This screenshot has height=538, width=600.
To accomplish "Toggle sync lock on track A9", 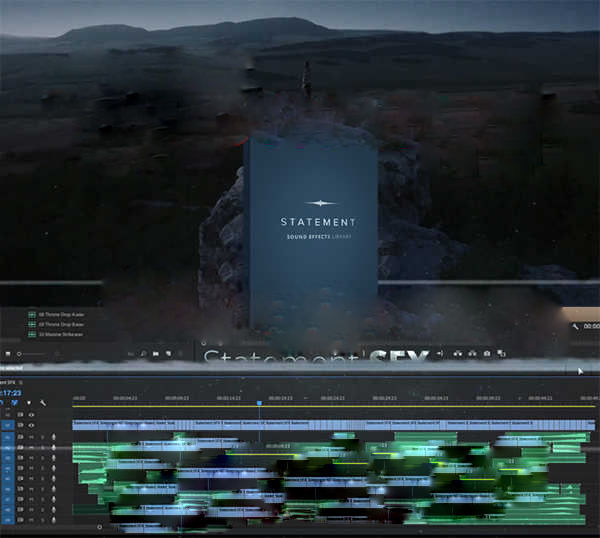I will click(21, 520).
